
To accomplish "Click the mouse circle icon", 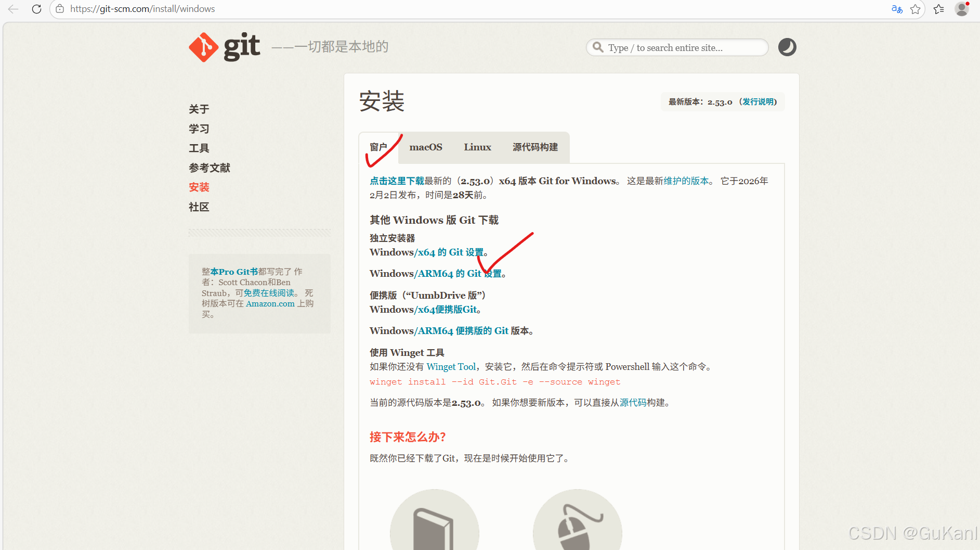I will click(x=577, y=520).
